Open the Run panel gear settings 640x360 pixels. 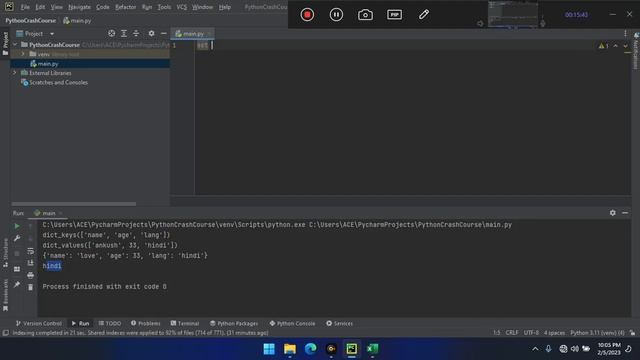(613, 213)
